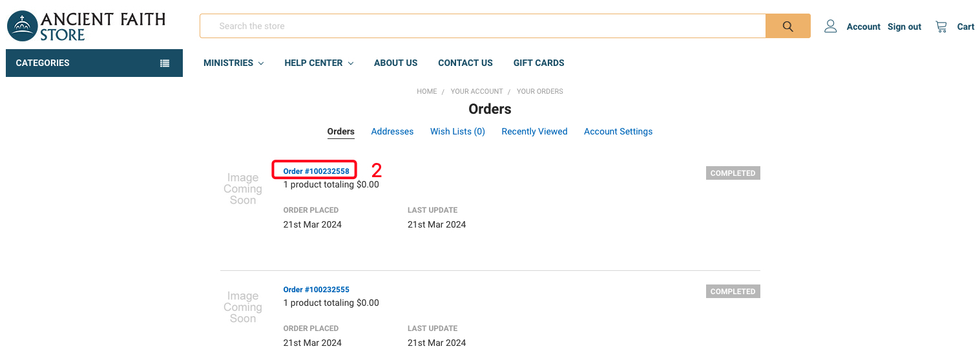
Task: Click the Completed badge for order #100232555
Action: pos(733,292)
